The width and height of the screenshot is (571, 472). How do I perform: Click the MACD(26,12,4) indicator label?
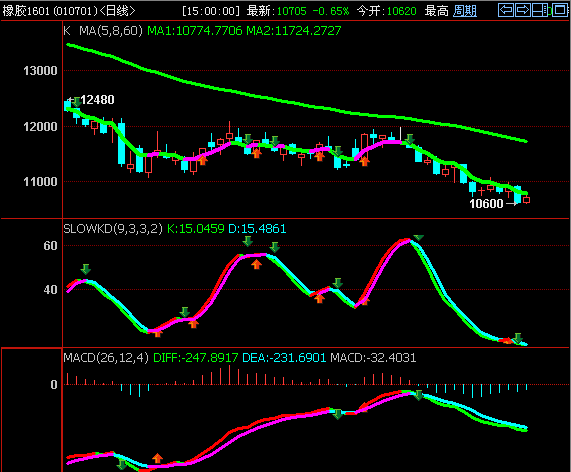pyautogui.click(x=106, y=358)
